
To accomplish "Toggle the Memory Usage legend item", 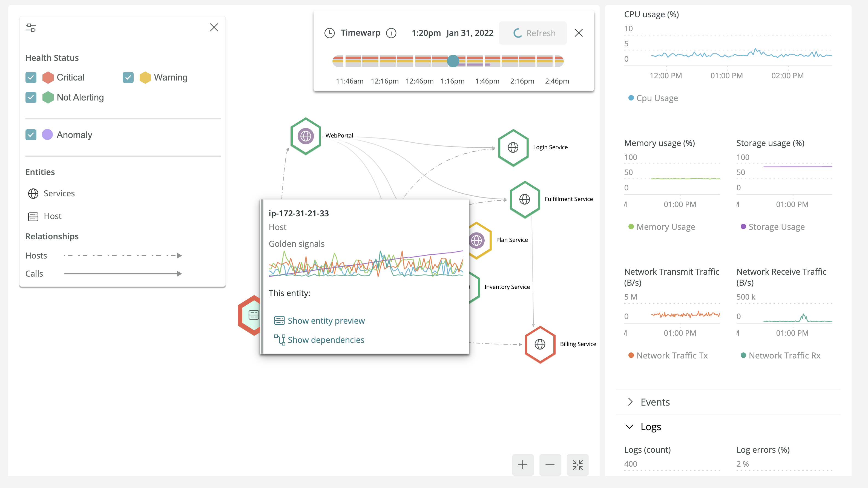I will pos(662,227).
